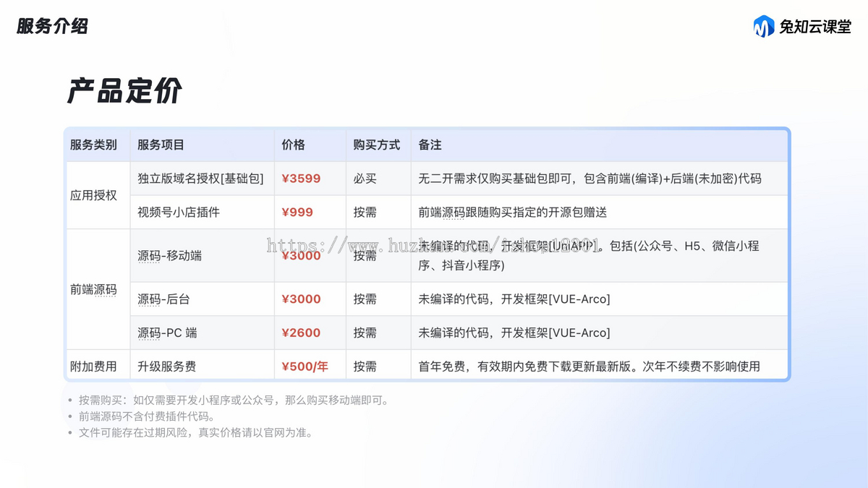
Task: Click the 视频号小店插件 service item
Action: coord(179,213)
